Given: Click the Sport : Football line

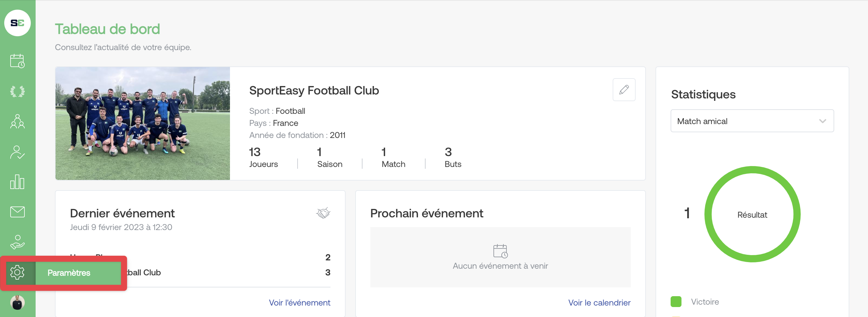Looking at the screenshot, I should tap(277, 111).
